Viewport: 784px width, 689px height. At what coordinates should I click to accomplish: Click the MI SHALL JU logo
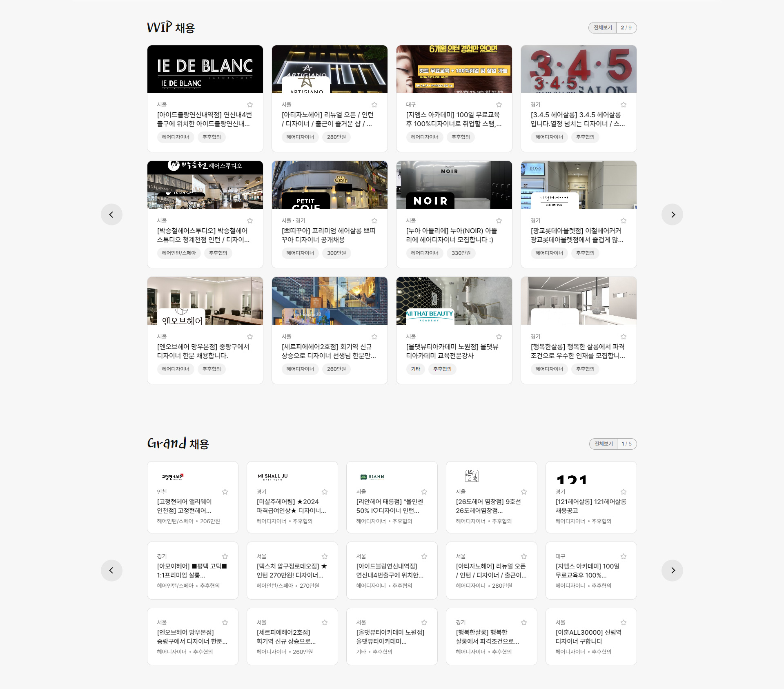(272, 477)
